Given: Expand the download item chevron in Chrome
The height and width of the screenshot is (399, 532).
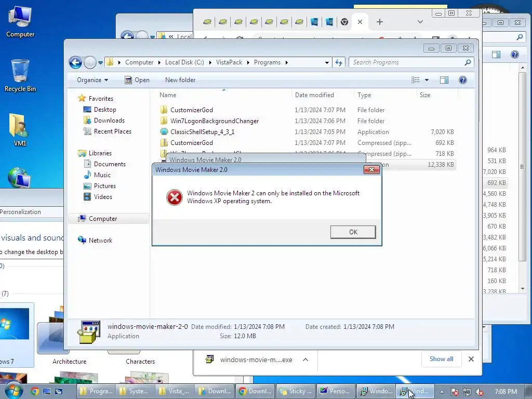Looking at the screenshot, I should (305, 360).
